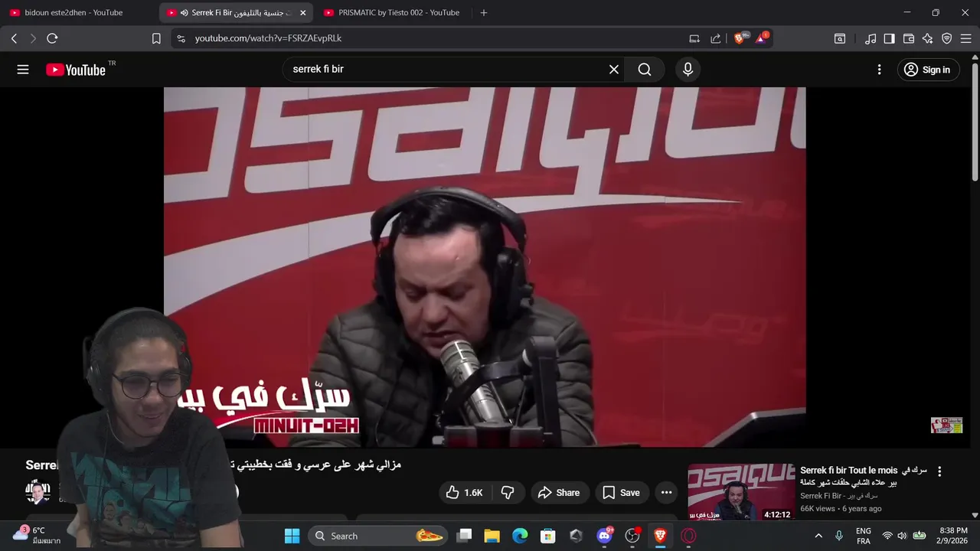Go forward in the browser

point(33,38)
